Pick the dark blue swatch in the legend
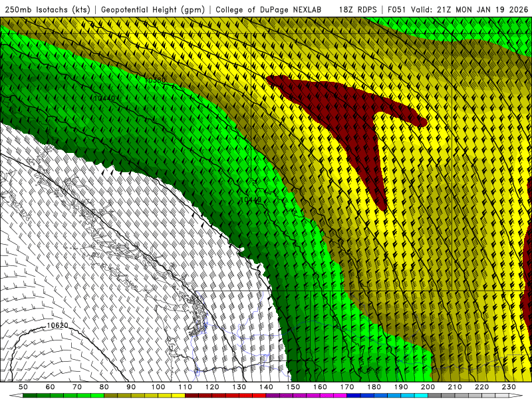The image size is (532, 399). point(354,396)
